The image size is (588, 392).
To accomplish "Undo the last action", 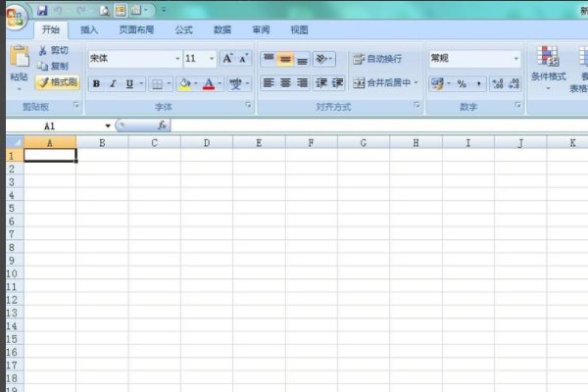I will pyautogui.click(x=58, y=11).
